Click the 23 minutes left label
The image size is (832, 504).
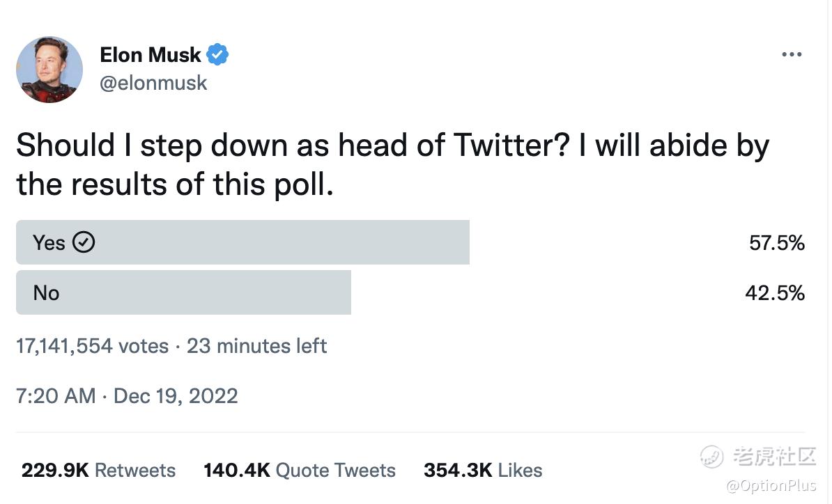[x=257, y=346]
